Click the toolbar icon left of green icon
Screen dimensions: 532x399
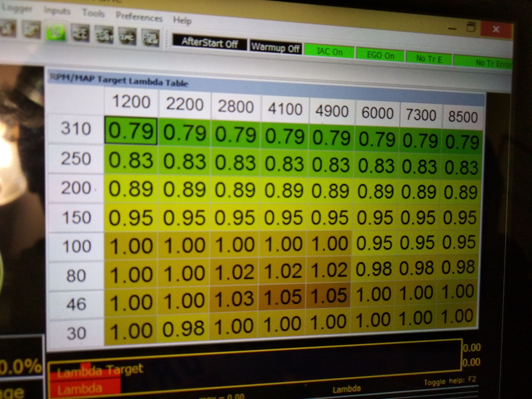(x=31, y=31)
